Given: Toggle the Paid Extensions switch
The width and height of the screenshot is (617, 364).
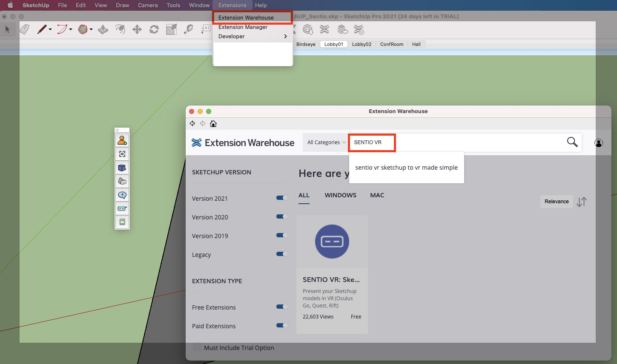Looking at the screenshot, I should pos(282,325).
